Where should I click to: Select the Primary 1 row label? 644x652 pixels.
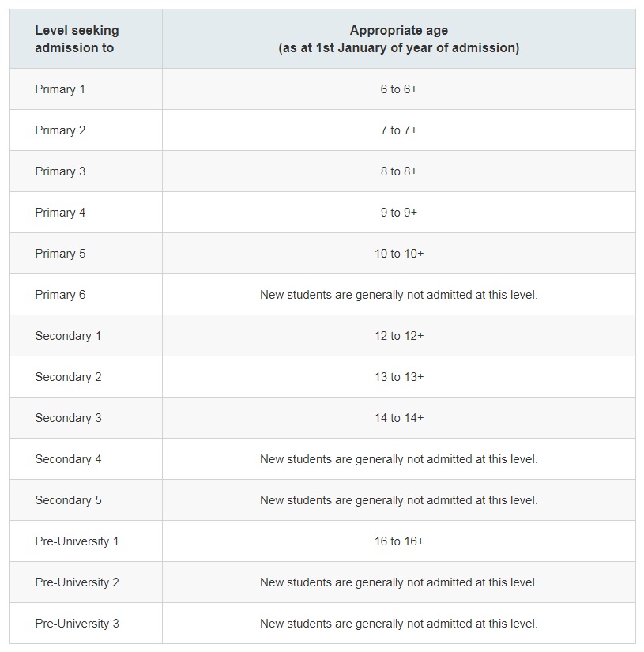[60, 89]
